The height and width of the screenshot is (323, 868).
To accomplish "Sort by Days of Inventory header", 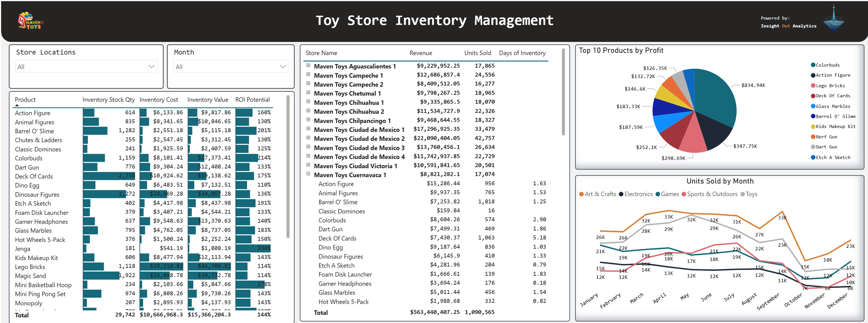I will click(522, 53).
